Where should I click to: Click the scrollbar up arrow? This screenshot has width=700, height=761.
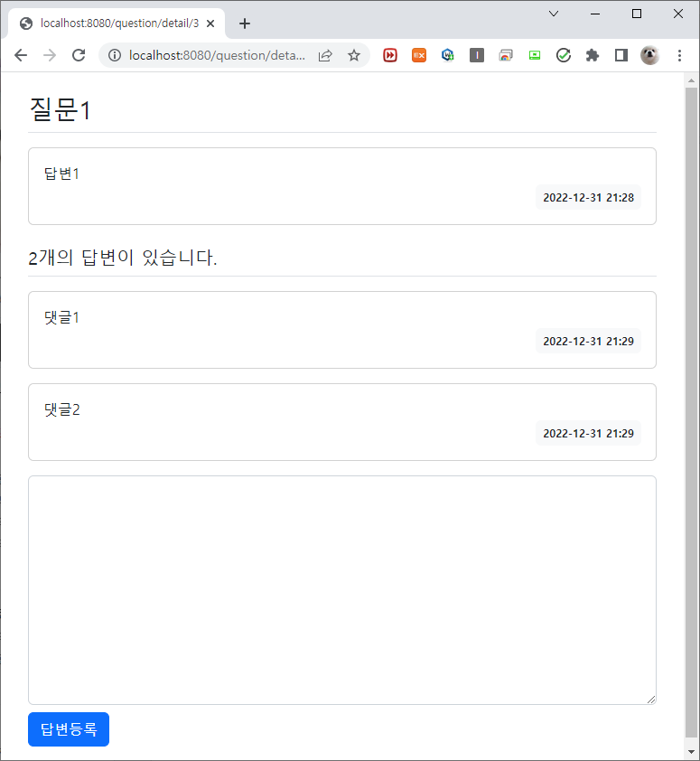point(691,80)
